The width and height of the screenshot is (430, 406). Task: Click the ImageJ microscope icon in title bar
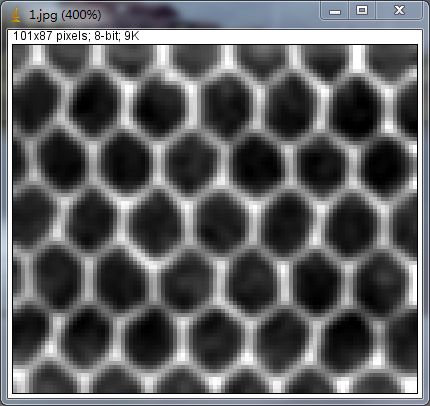[15, 15]
